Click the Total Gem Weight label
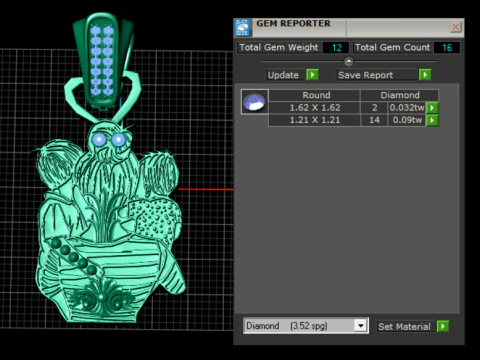 point(279,48)
